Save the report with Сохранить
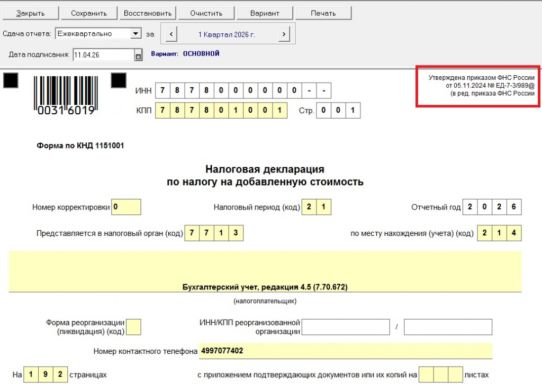542x392 pixels. point(89,13)
